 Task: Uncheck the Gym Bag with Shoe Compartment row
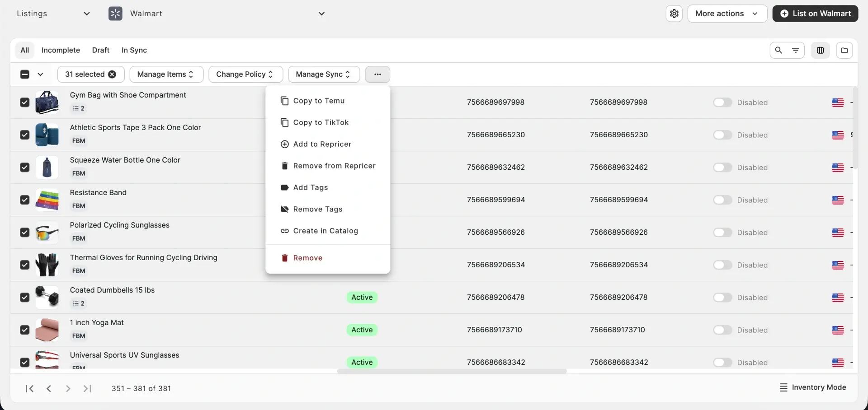(25, 102)
